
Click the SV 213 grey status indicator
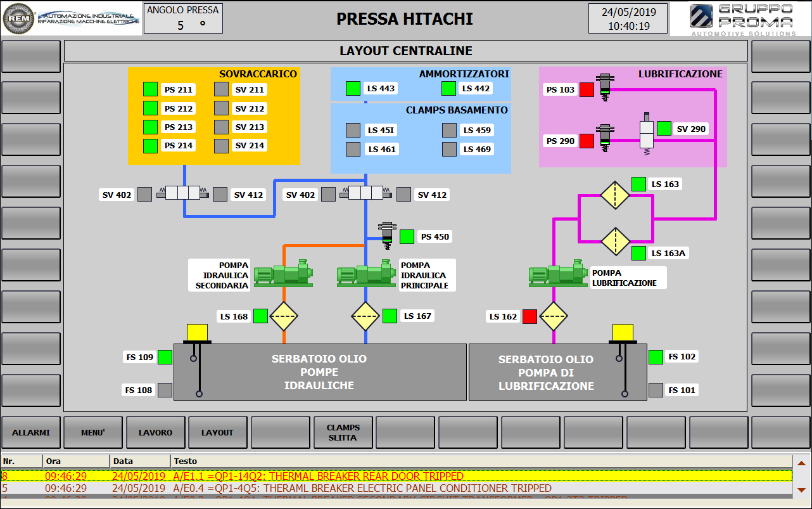pos(221,127)
